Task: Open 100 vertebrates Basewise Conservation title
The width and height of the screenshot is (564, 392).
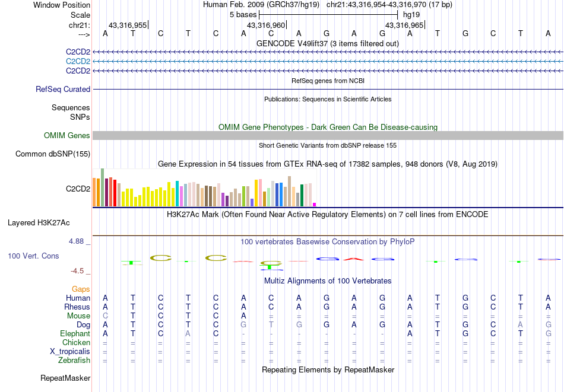Action: [x=328, y=242]
